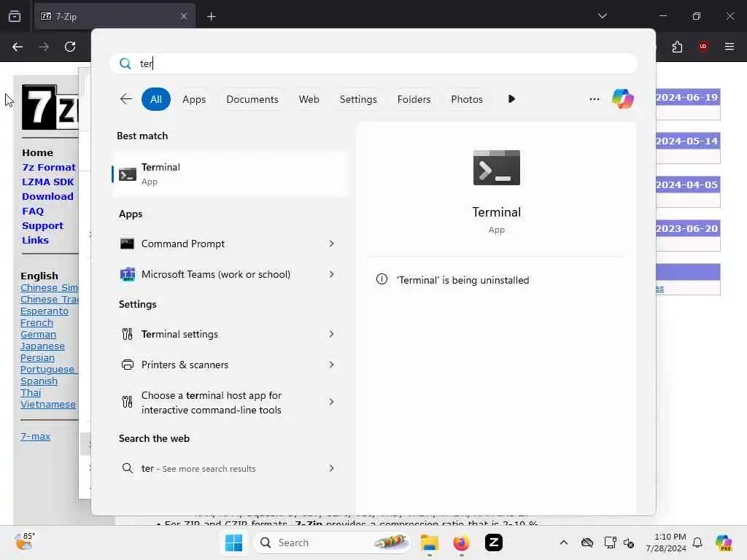The image size is (747, 560).
Task: Click the Windows Start button
Action: click(x=233, y=542)
